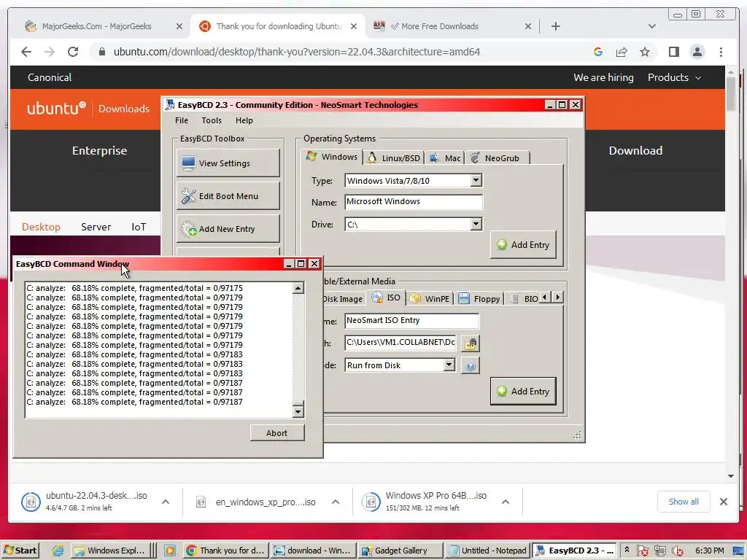The image size is (747, 560).
Task: Toggle the Chrome side panel
Action: (x=673, y=52)
